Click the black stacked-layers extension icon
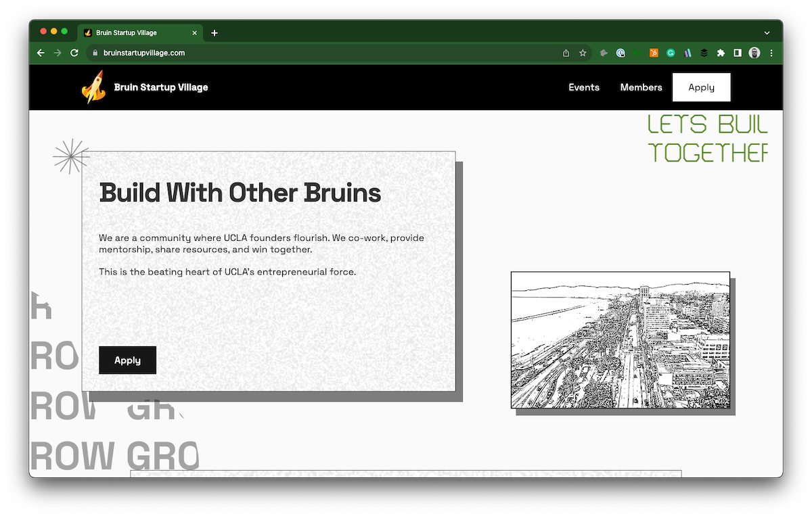The width and height of the screenshot is (812, 516). click(704, 53)
